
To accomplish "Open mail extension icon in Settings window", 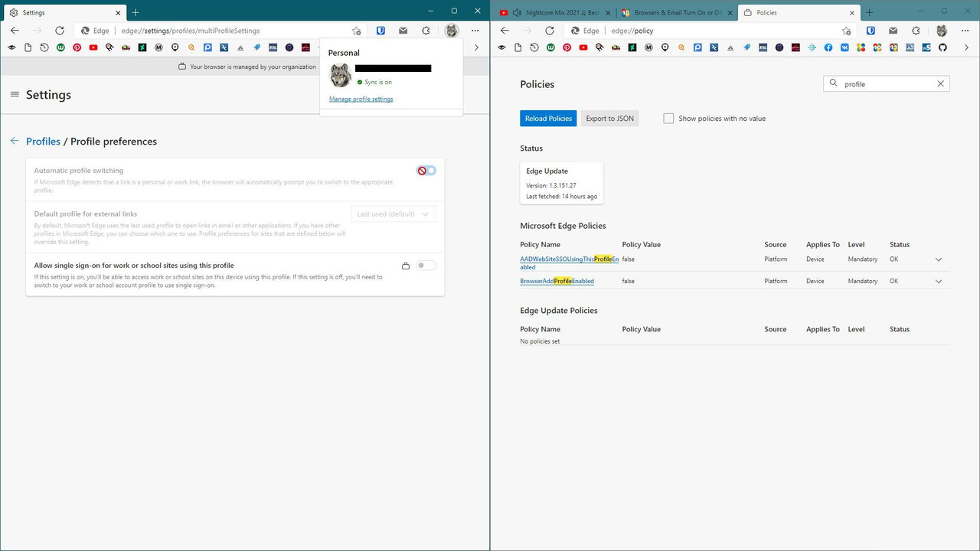I will point(403,31).
